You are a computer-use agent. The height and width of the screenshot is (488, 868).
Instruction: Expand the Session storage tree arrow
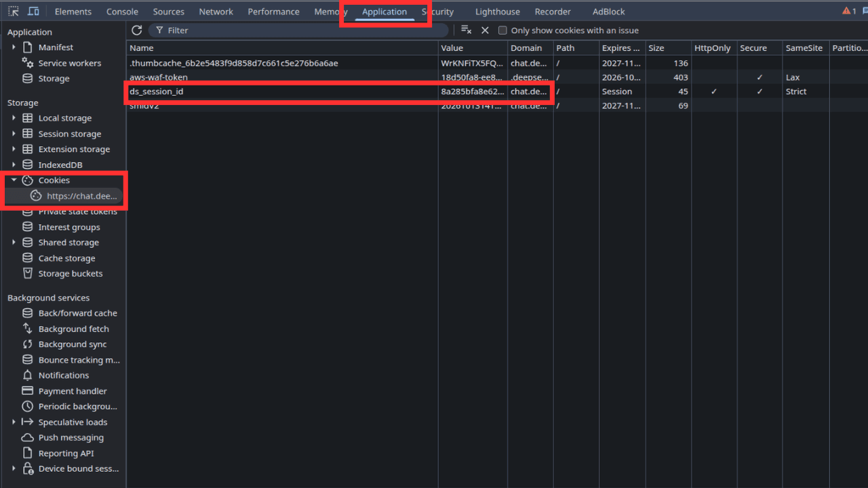pos(14,134)
